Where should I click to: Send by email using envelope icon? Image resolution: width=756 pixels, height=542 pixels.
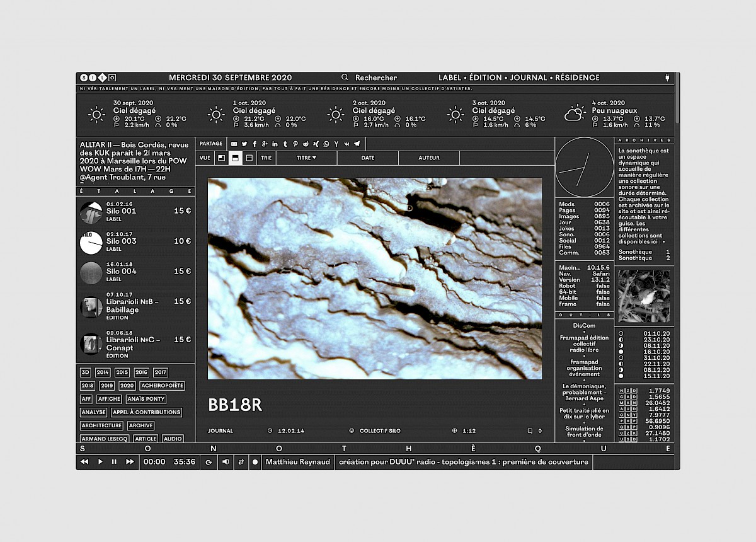[x=234, y=144]
